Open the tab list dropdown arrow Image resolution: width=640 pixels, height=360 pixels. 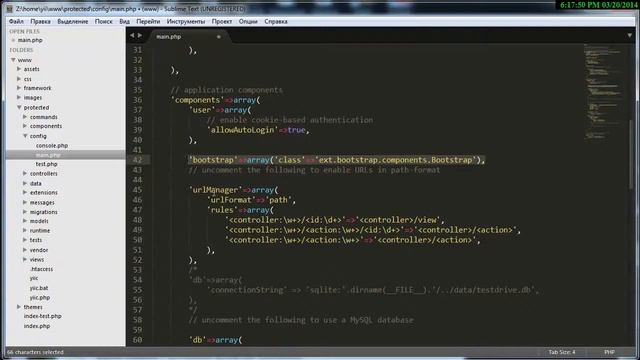click(x=629, y=36)
